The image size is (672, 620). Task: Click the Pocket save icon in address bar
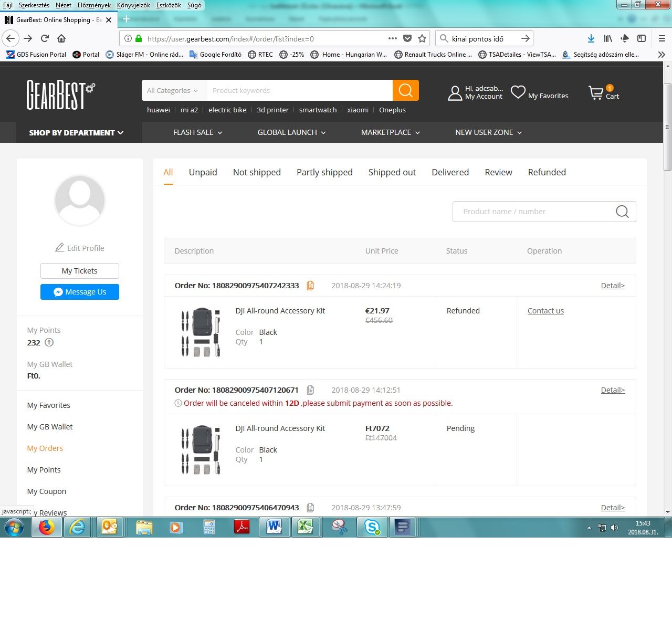407,38
